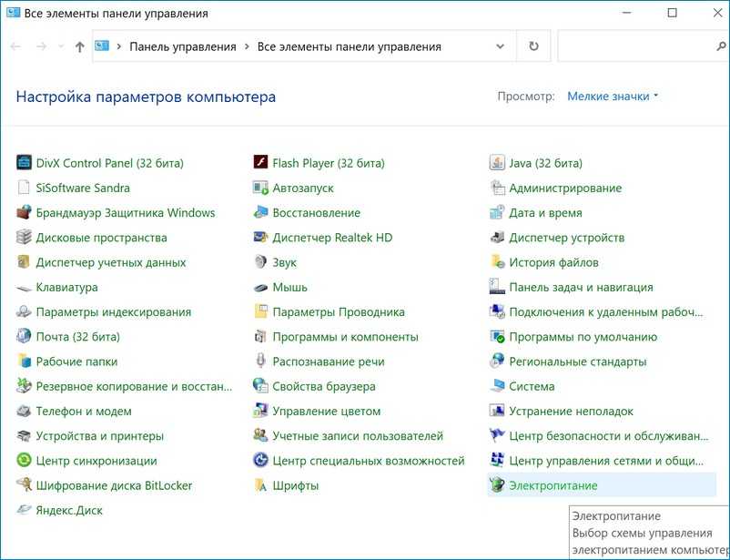Click the BitLocker drive encryption icon

click(x=24, y=485)
